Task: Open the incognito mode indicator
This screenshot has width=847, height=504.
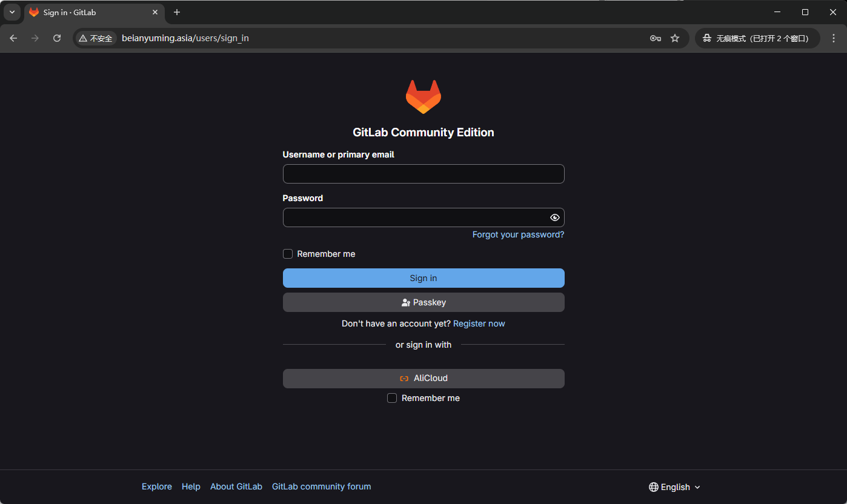Action: 757,38
